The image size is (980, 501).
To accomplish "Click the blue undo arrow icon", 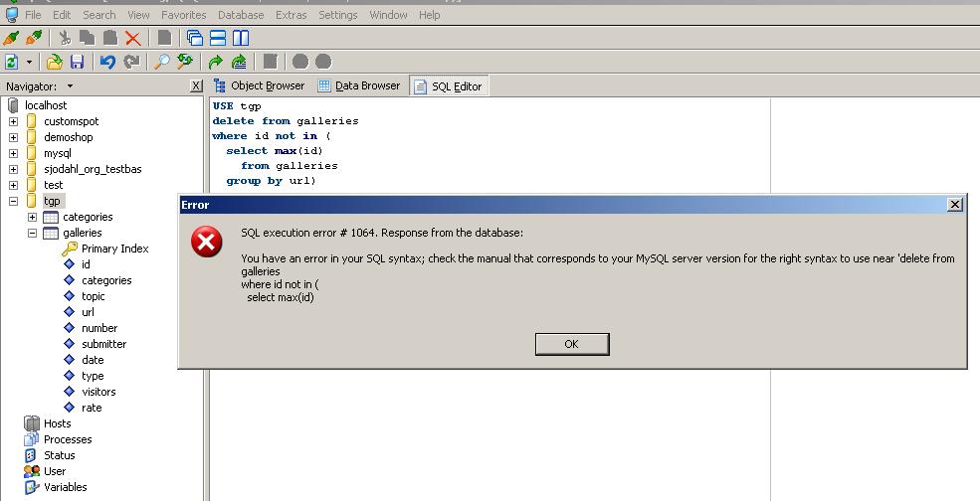I will coord(107,62).
